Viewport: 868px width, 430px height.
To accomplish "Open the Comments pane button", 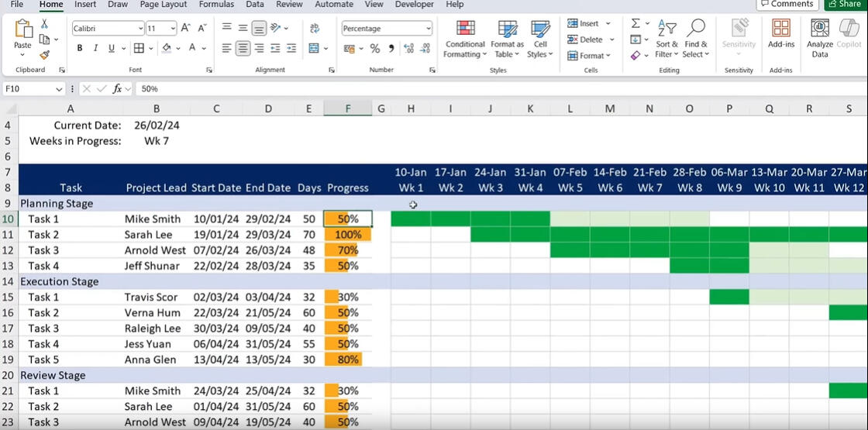I will [787, 4].
